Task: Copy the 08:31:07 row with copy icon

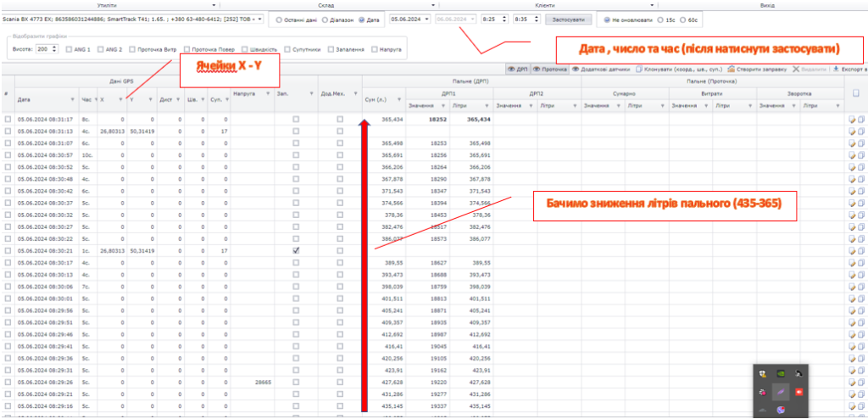Action: point(860,143)
